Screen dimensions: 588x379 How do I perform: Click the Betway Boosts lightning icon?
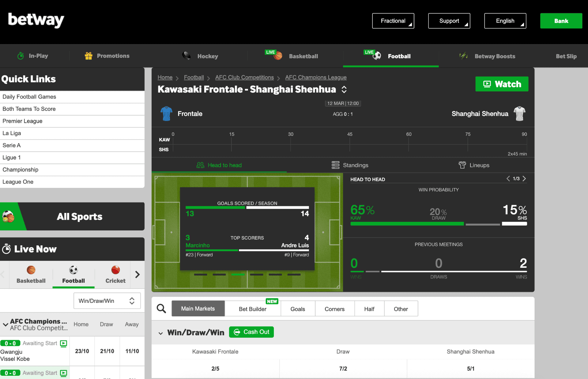463,56
